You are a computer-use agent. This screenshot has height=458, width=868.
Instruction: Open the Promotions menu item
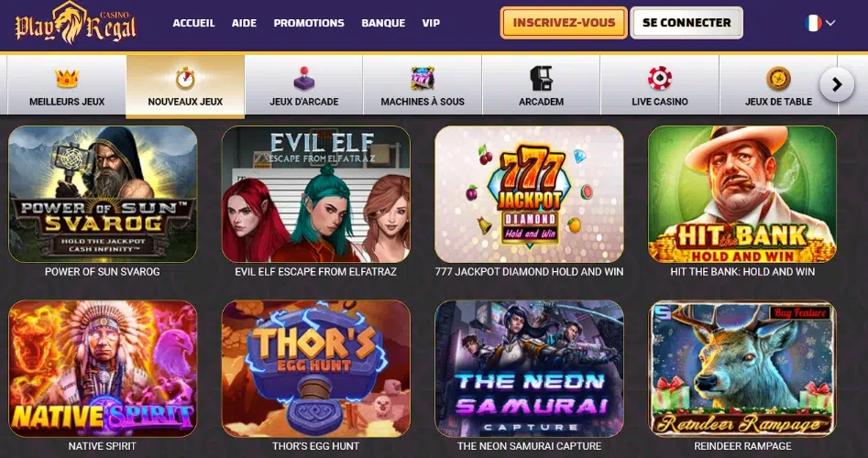(x=309, y=23)
